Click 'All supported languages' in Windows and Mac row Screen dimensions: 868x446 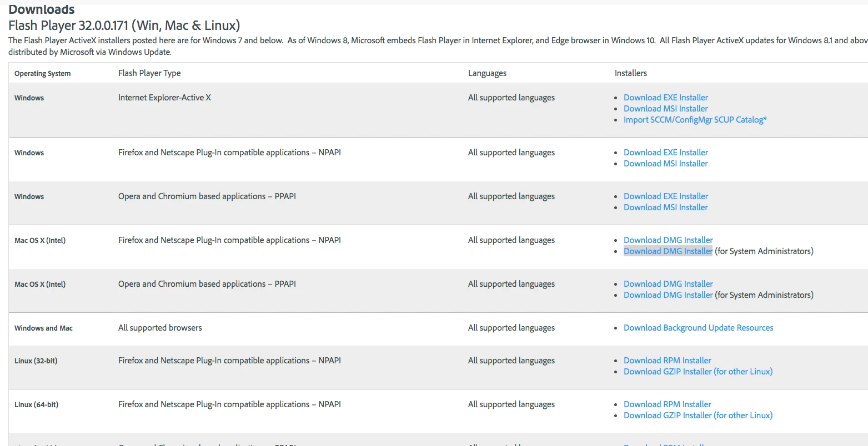511,328
